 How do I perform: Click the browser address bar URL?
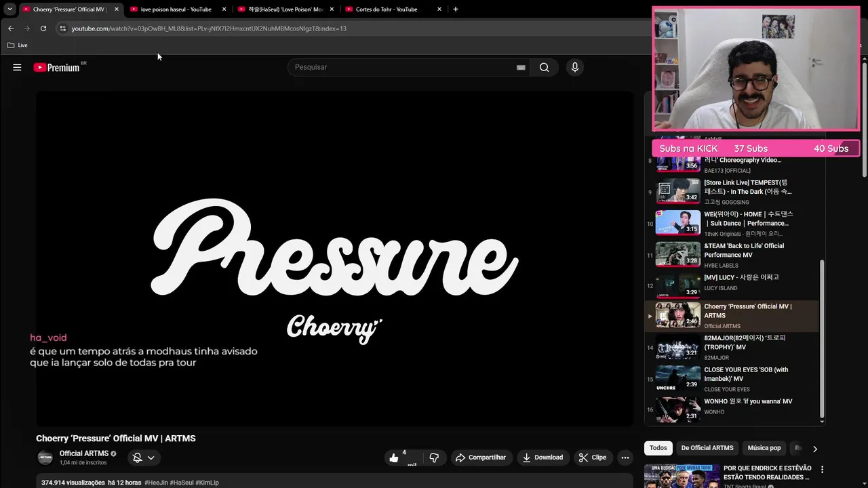(209, 28)
